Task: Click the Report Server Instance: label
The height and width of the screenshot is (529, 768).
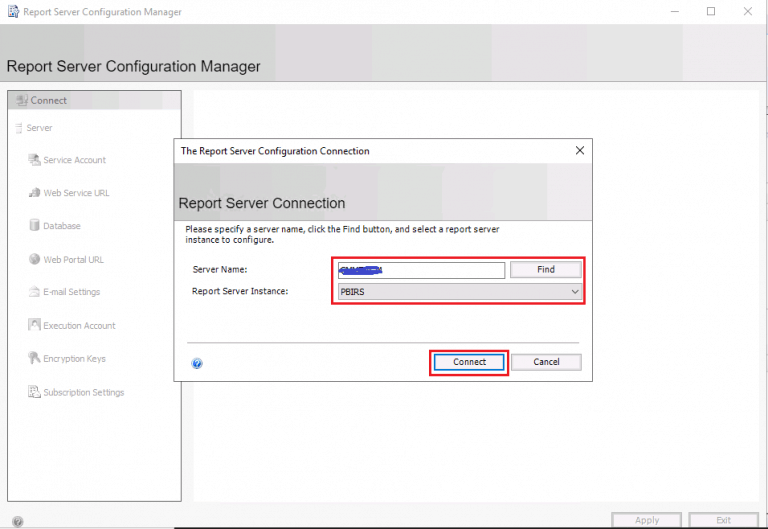Action: pos(240,291)
